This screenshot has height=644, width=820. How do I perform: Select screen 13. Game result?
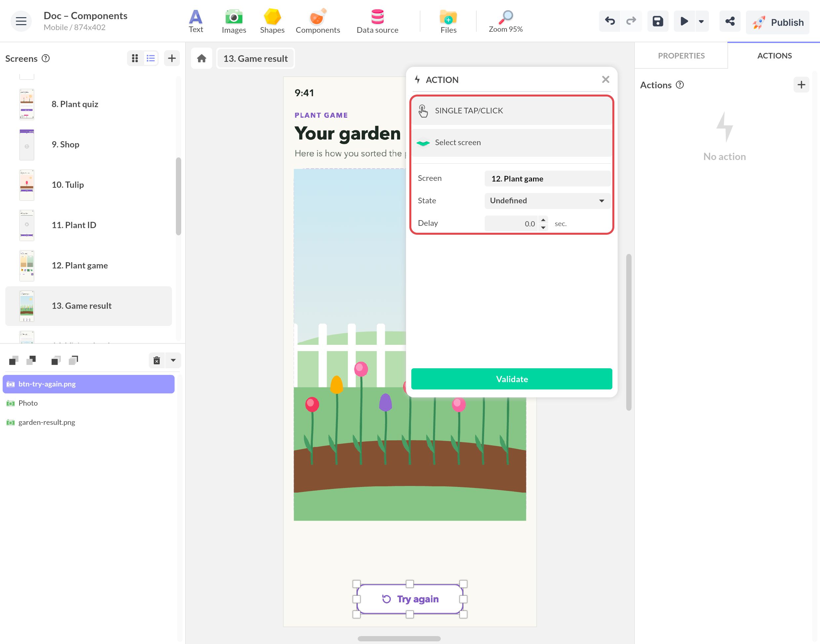89,306
